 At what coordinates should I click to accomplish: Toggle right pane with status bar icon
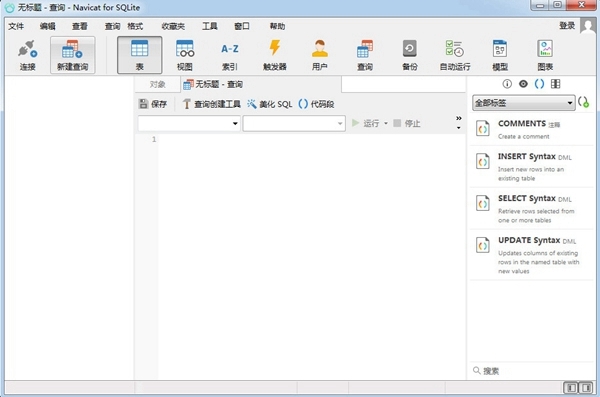pyautogui.click(x=586, y=388)
